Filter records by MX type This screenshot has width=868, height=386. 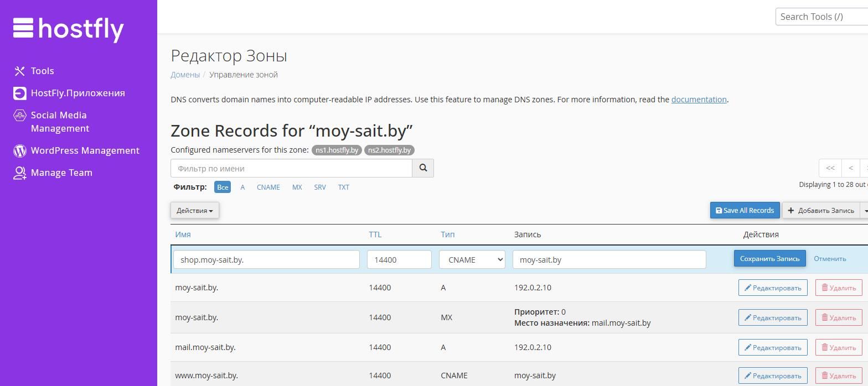[297, 187]
